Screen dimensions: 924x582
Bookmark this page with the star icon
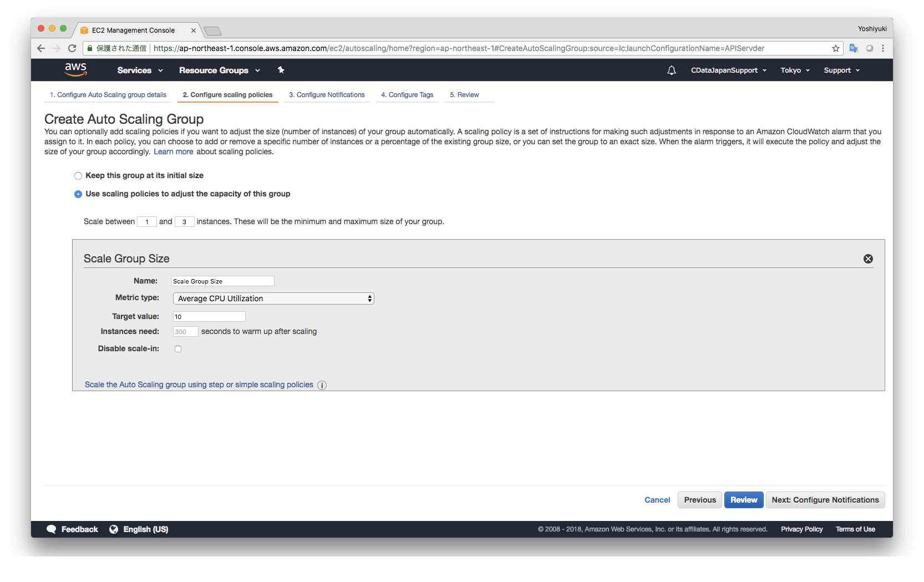(x=835, y=48)
